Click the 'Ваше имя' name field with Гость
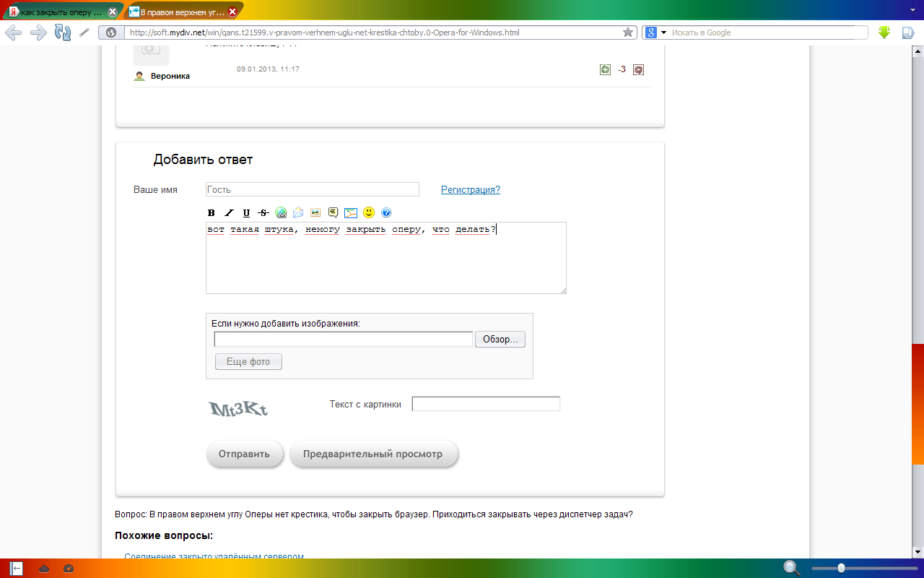This screenshot has height=578, width=924. (x=313, y=189)
